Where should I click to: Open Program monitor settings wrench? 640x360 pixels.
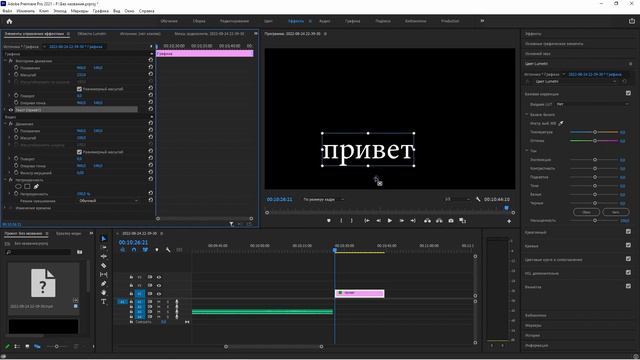click(x=478, y=199)
